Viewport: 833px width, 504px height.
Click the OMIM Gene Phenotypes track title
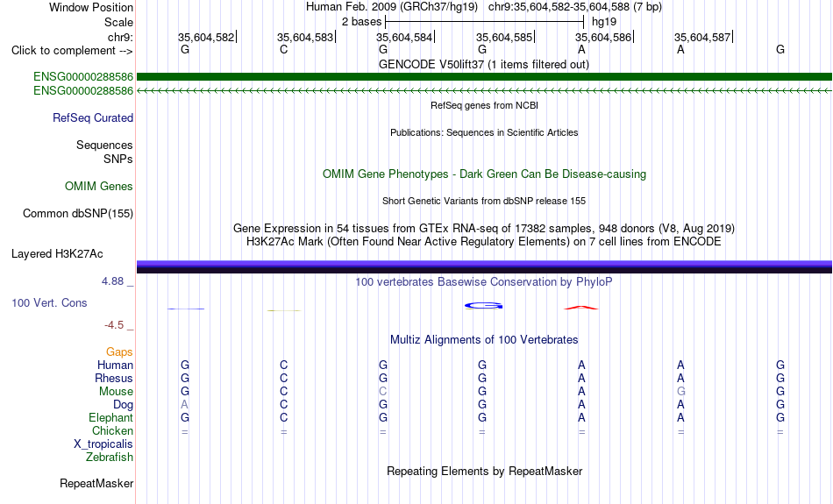click(x=485, y=174)
